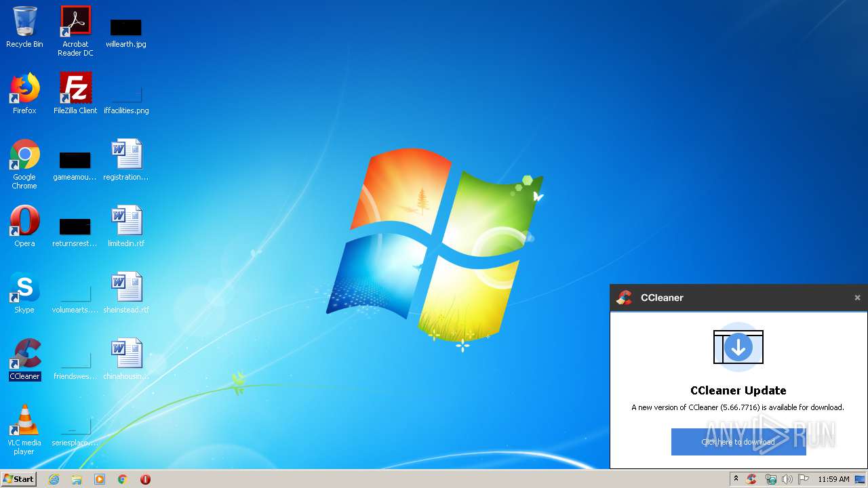
Task: Open the Action Center flag icon
Action: click(x=804, y=479)
